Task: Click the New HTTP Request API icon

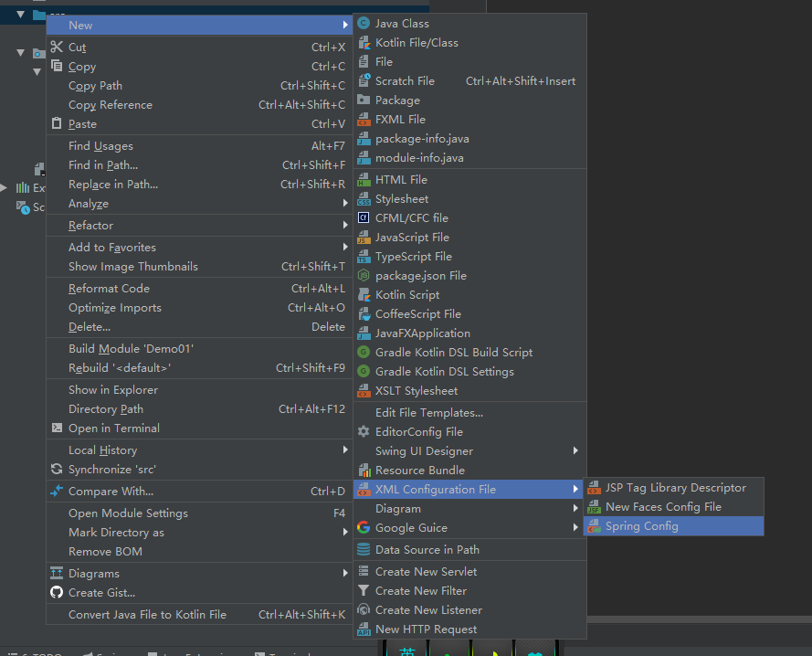Action: tap(364, 629)
